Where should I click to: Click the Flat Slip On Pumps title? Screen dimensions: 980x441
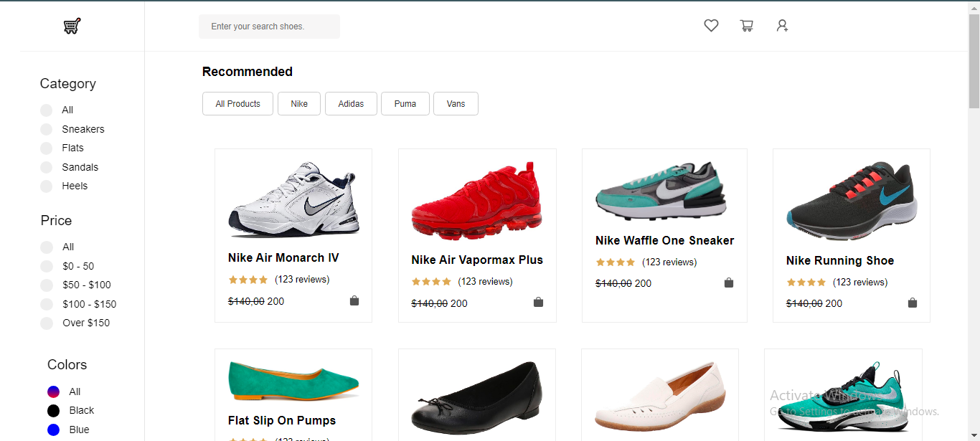coord(282,421)
